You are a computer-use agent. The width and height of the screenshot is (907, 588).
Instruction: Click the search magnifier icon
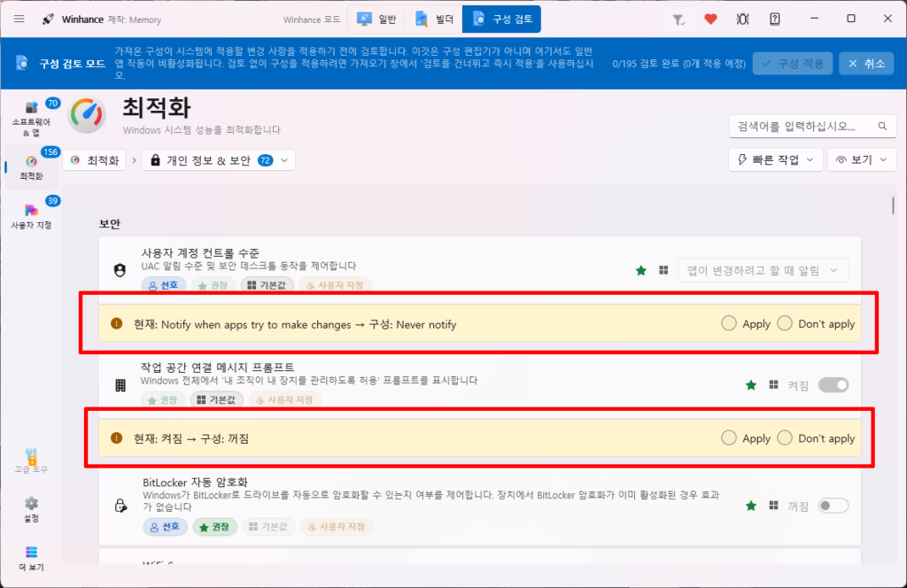tap(882, 126)
